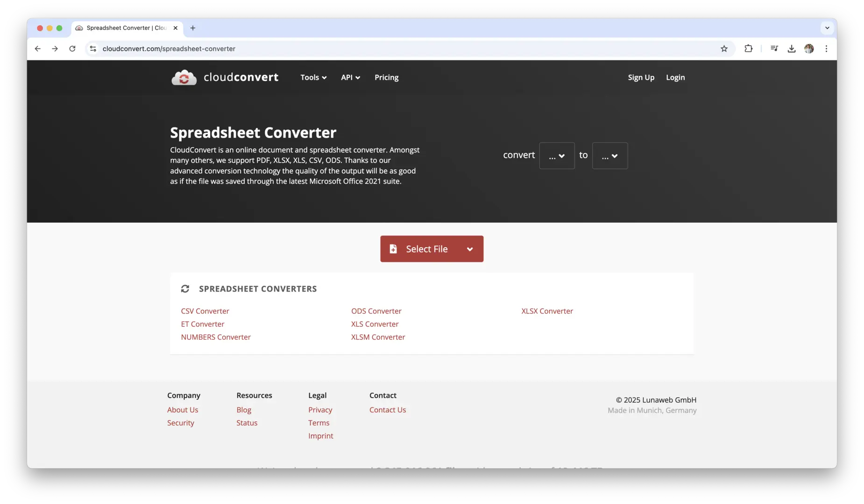Click the page reload icon
Screen dimensions: 864x504
(x=72, y=49)
